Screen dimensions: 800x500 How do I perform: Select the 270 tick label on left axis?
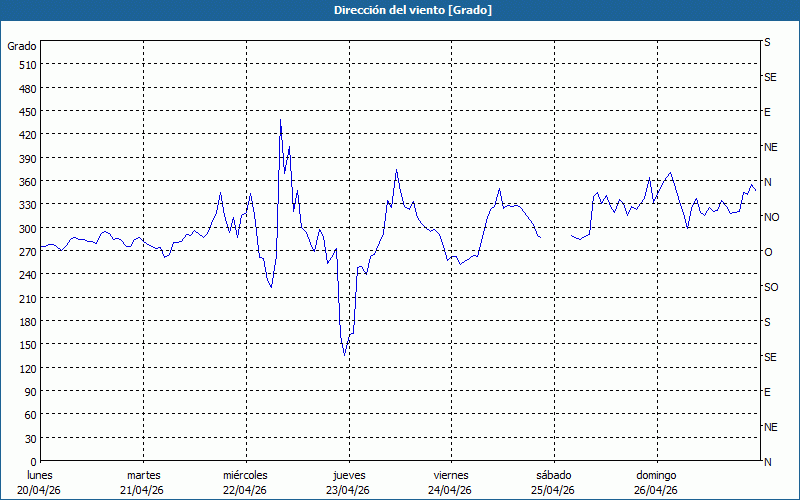click(24, 251)
